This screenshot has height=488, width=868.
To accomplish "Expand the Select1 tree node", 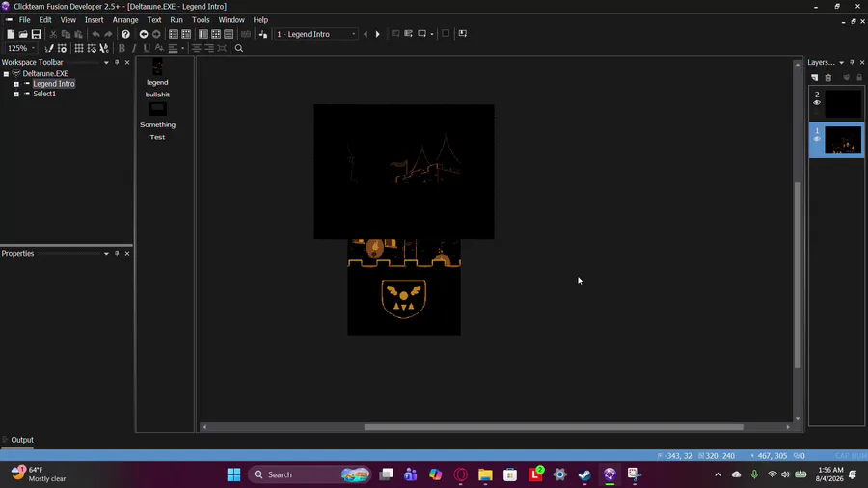I will pos(16,94).
